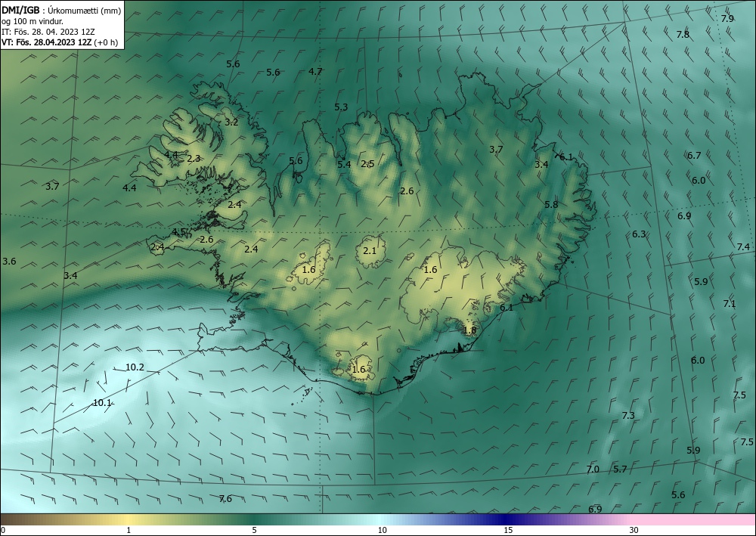Click the 7.9 value label
The image size is (756, 536).
pyautogui.click(x=727, y=19)
